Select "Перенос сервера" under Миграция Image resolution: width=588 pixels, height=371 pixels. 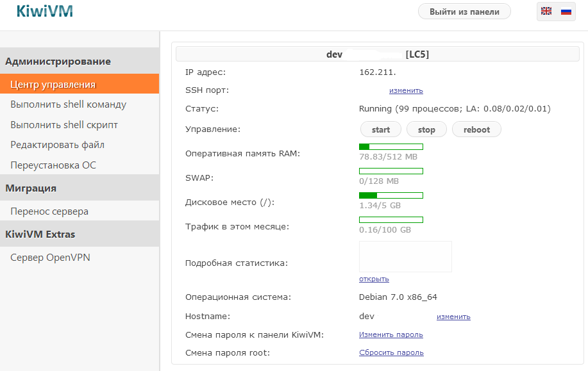pos(49,211)
